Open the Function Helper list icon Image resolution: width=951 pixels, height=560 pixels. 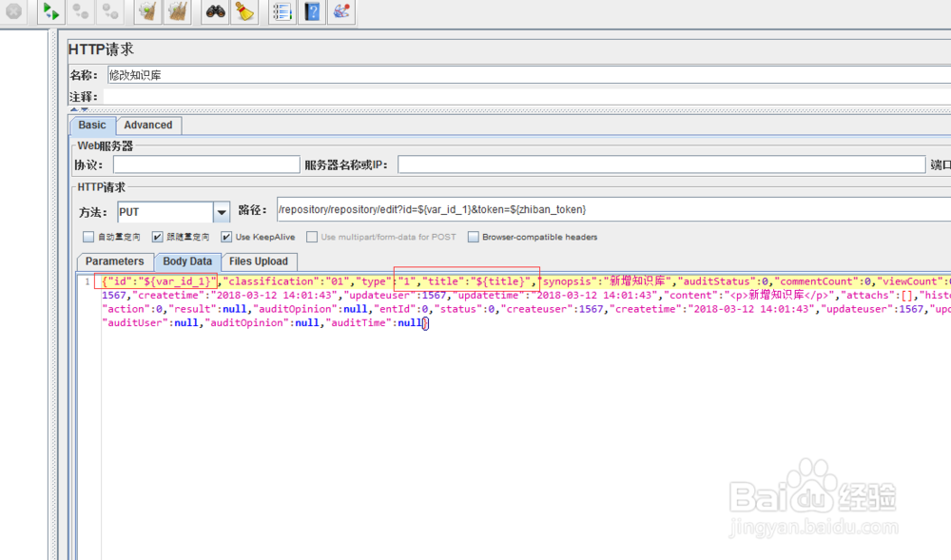(282, 11)
